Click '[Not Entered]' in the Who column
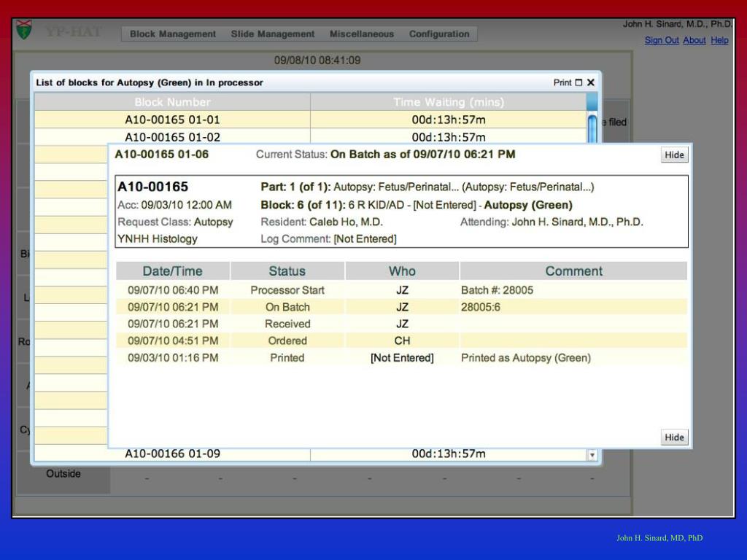 click(x=402, y=357)
